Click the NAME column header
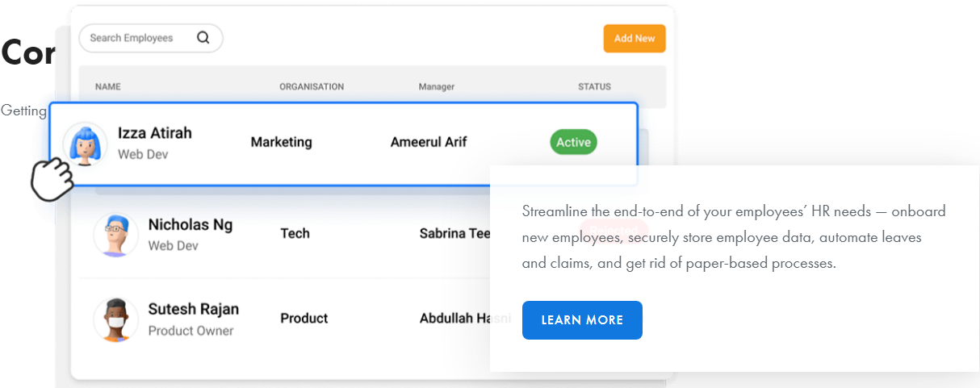The height and width of the screenshot is (388, 980). pyautogui.click(x=108, y=86)
